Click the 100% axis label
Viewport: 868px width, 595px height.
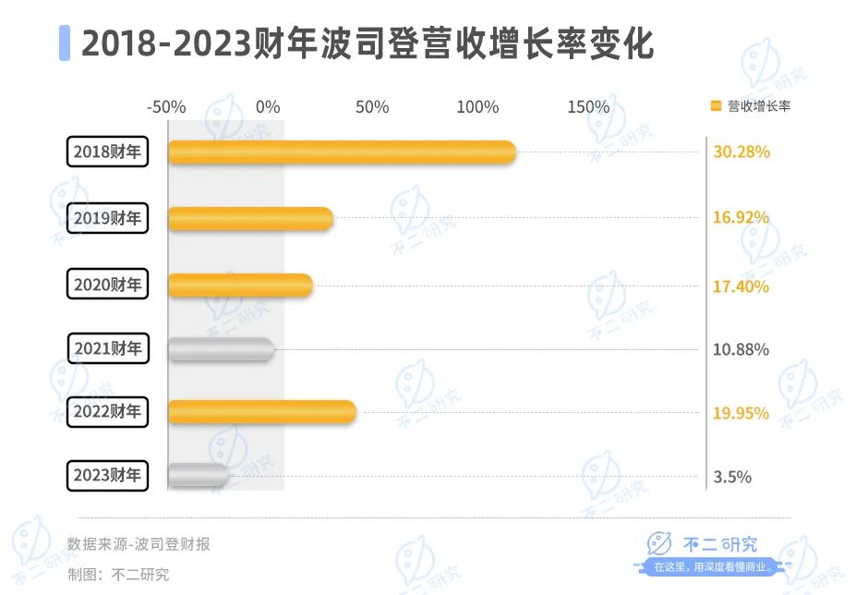point(477,107)
